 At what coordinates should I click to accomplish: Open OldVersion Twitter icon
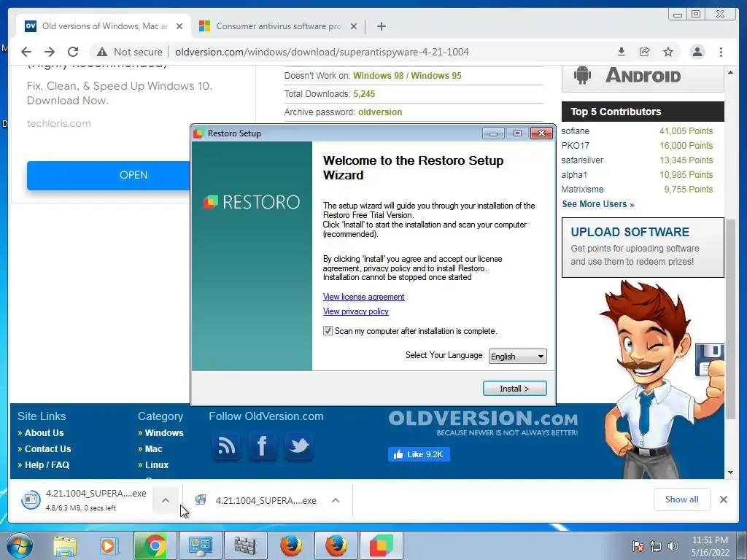298,446
